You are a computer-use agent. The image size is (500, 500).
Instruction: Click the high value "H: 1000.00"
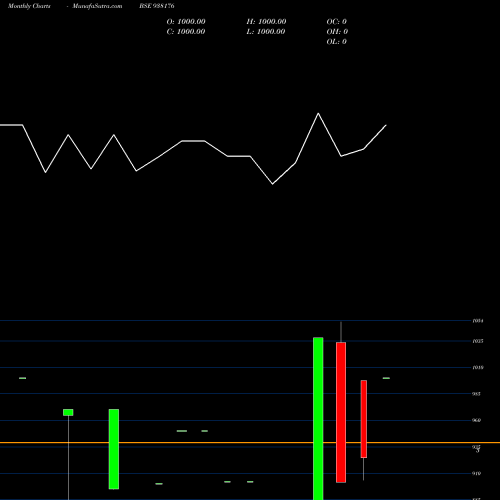tap(266, 22)
